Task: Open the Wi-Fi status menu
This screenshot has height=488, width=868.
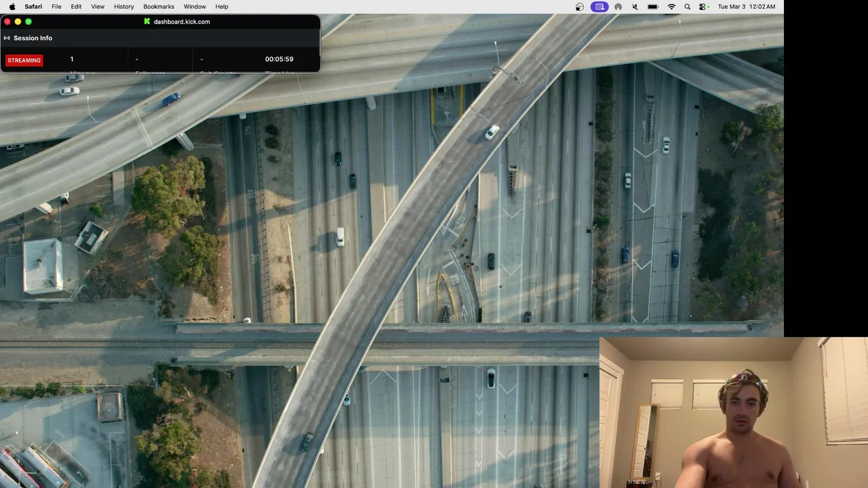Action: click(x=671, y=7)
